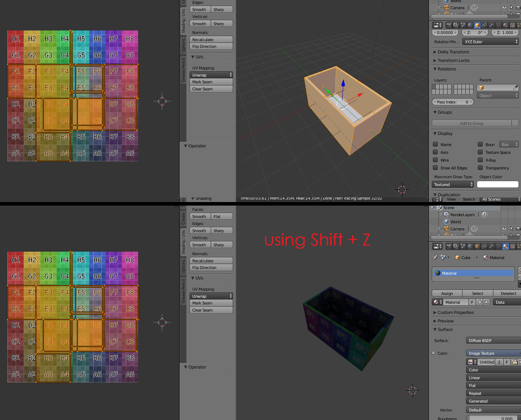Click the white Object Color swatch
Image resolution: width=521 pixels, height=420 pixels.
point(498,184)
